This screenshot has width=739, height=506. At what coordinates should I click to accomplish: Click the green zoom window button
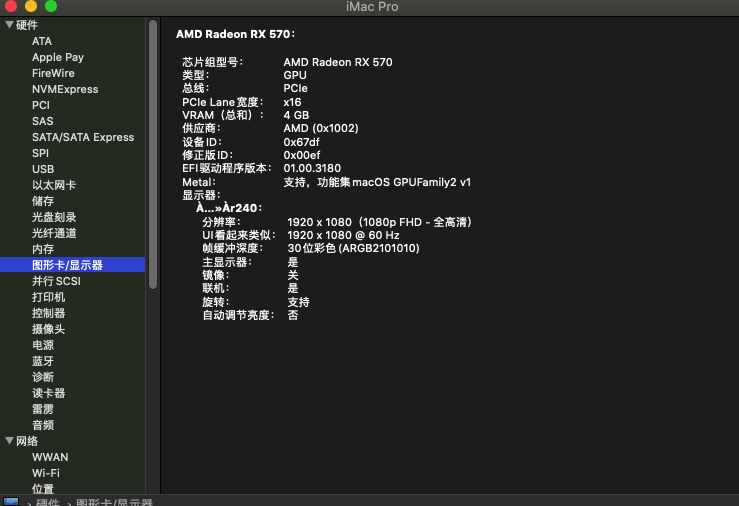coord(51,6)
